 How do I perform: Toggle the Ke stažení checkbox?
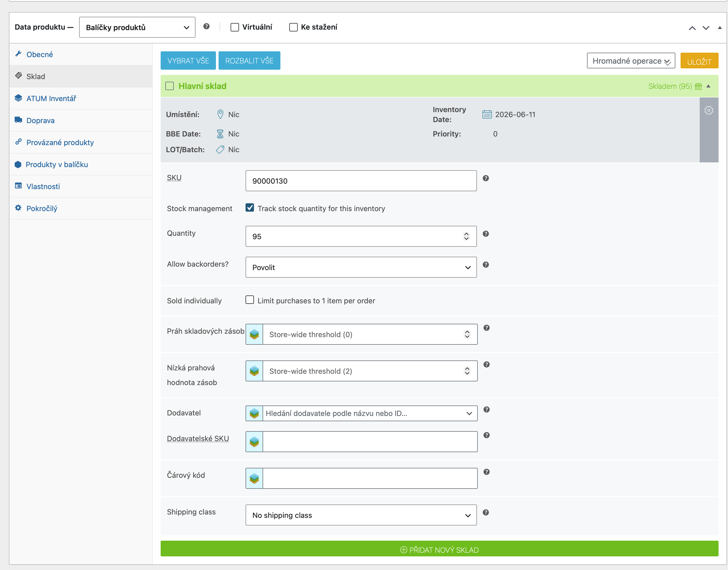[x=294, y=27]
